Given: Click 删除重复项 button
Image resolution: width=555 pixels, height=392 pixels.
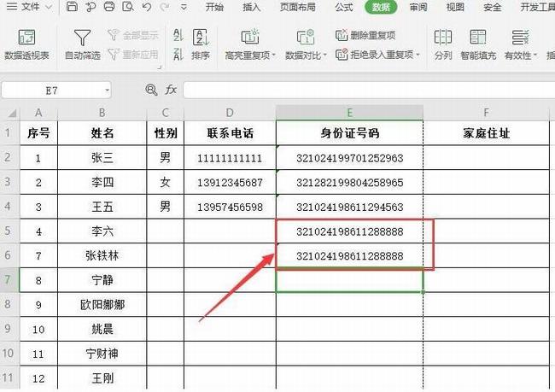Looking at the screenshot, I should coord(365,35).
